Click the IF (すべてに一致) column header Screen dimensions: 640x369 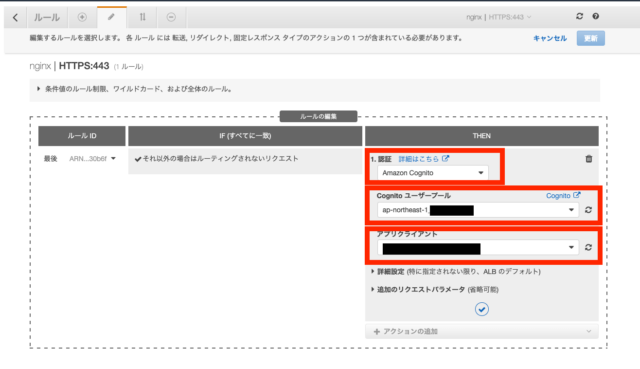coord(245,136)
